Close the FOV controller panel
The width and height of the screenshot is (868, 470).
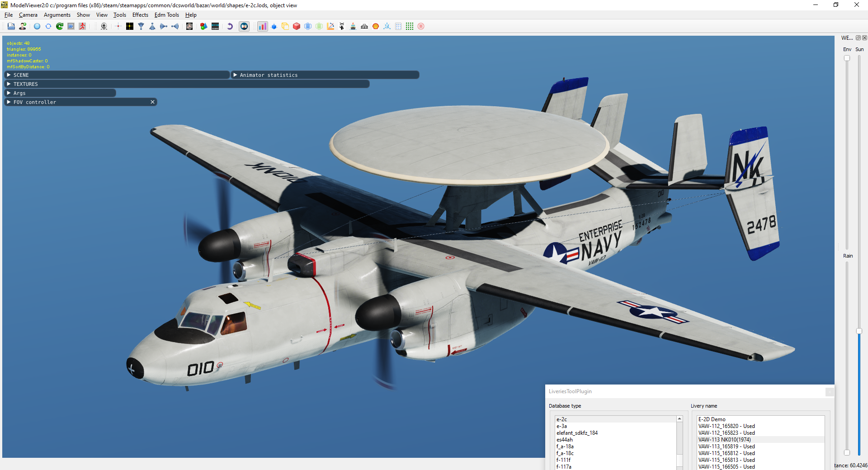tap(153, 102)
